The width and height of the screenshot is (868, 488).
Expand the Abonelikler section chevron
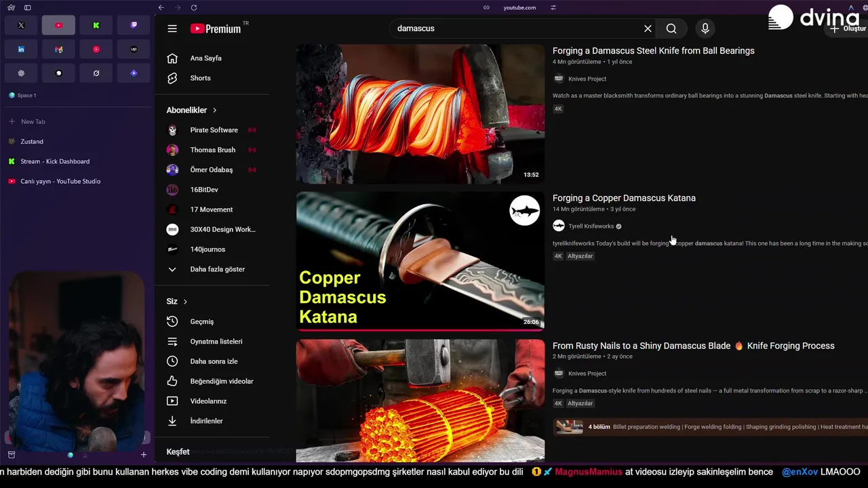pos(215,110)
